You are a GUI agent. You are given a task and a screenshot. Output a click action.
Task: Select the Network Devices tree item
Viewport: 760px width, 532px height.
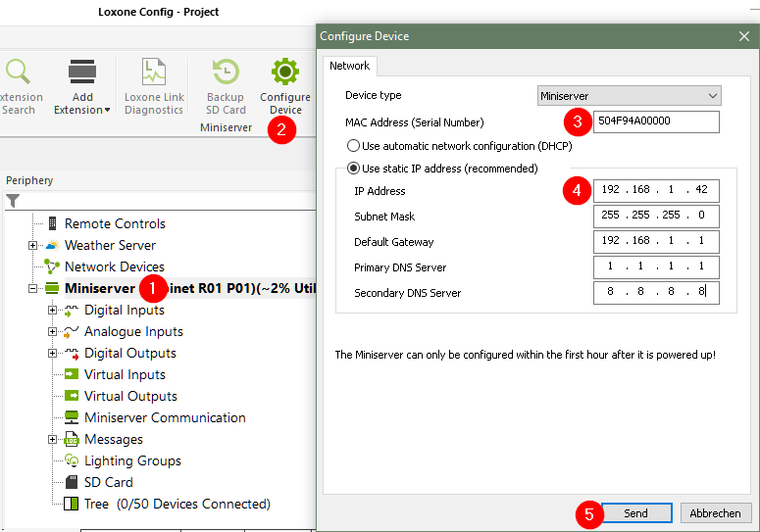click(x=114, y=266)
